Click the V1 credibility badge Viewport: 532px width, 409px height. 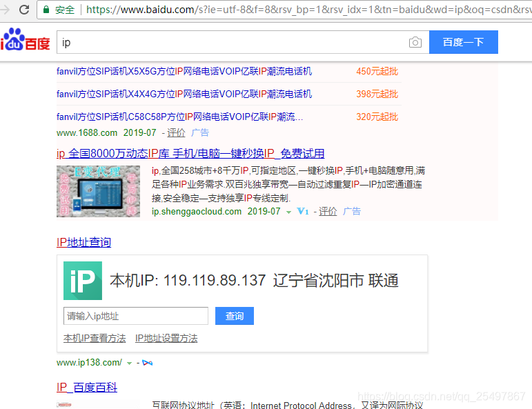point(303,211)
